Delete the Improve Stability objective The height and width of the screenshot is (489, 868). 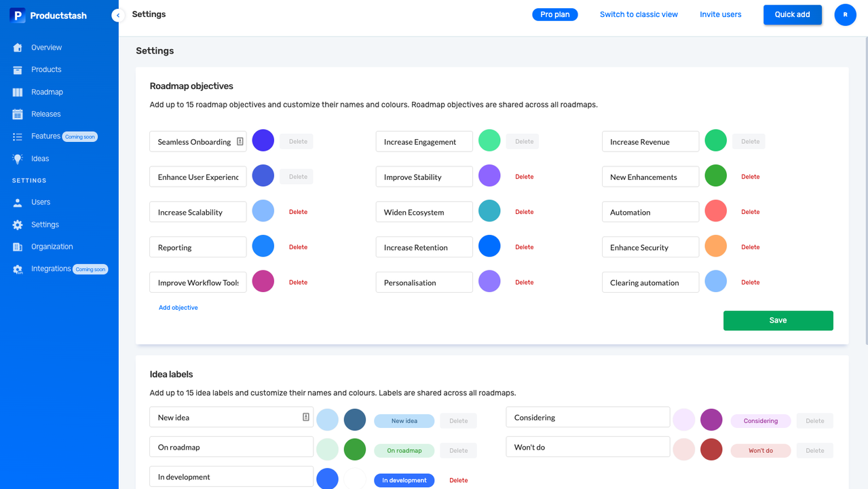point(524,177)
